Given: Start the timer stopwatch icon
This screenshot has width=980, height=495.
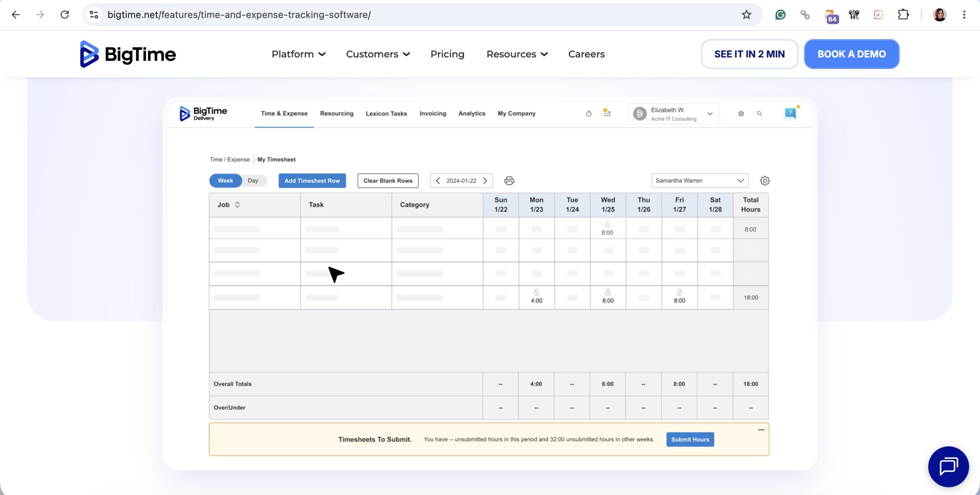Looking at the screenshot, I should click(x=589, y=114).
